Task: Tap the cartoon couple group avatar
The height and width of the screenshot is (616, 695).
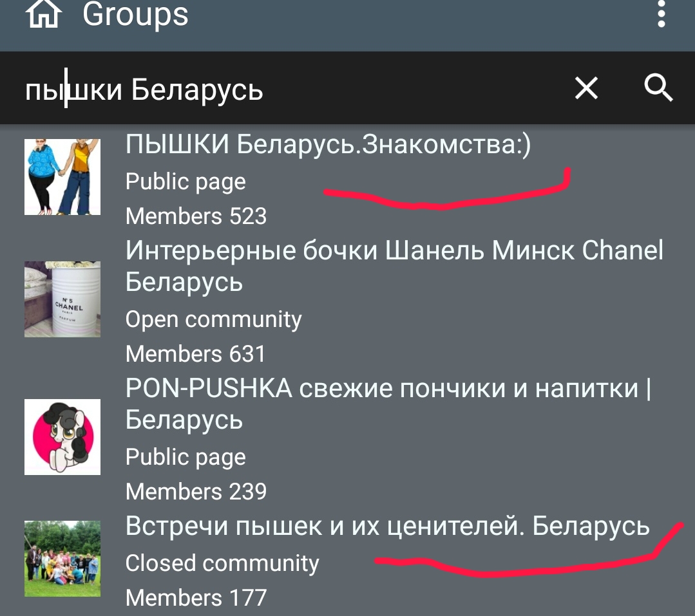Action: (62, 177)
